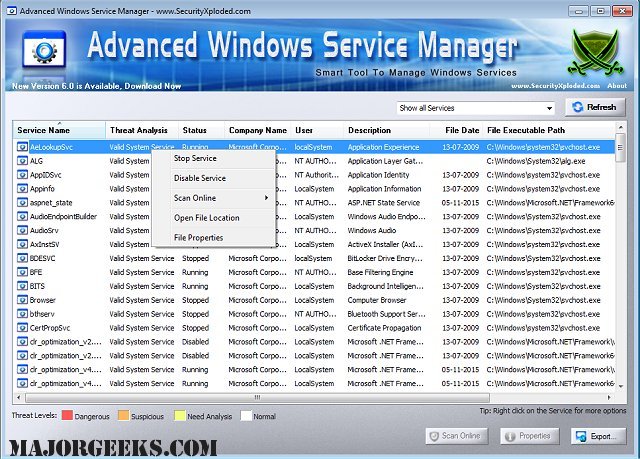Choose Disable Service from context menu
Image resolution: width=640 pixels, height=459 pixels.
[x=200, y=178]
